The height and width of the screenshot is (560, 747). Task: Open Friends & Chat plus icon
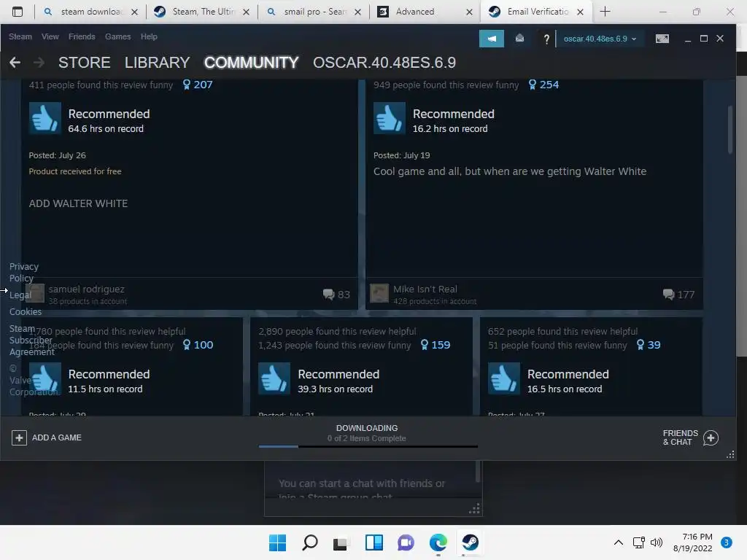(711, 437)
